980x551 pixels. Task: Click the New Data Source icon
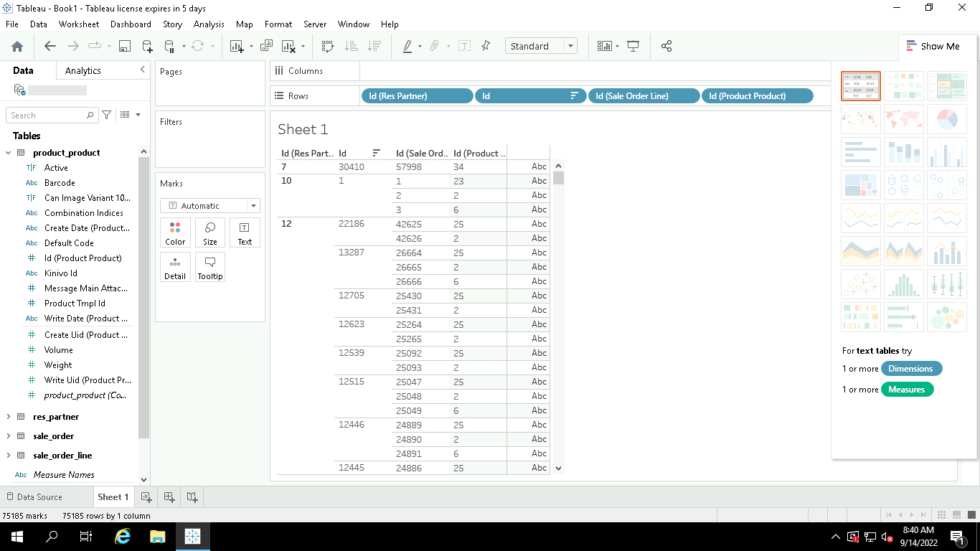click(147, 46)
